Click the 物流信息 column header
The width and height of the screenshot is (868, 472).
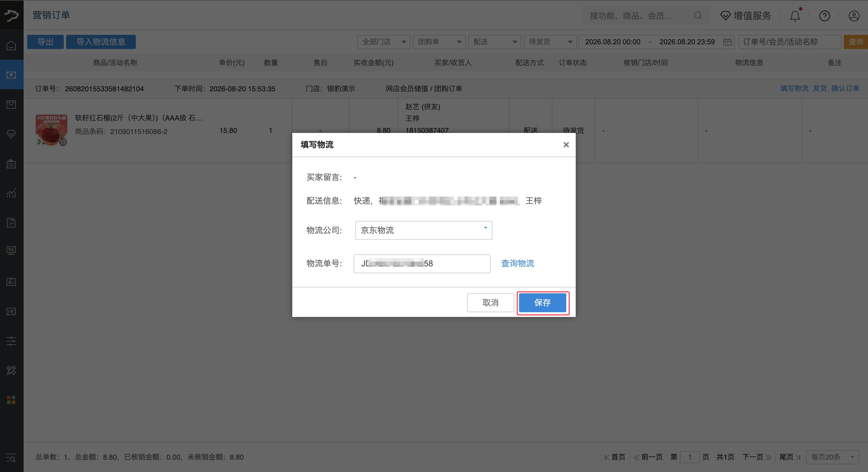click(x=749, y=63)
